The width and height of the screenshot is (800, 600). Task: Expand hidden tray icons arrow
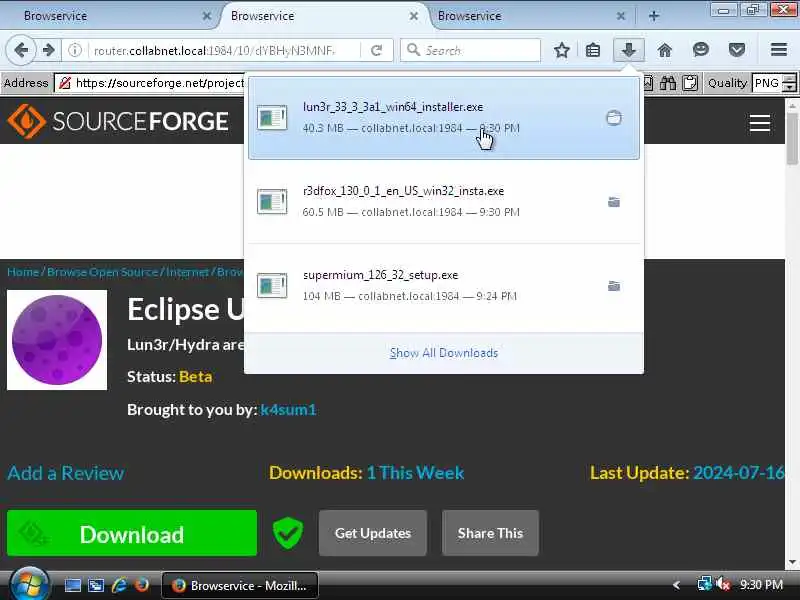tap(677, 585)
